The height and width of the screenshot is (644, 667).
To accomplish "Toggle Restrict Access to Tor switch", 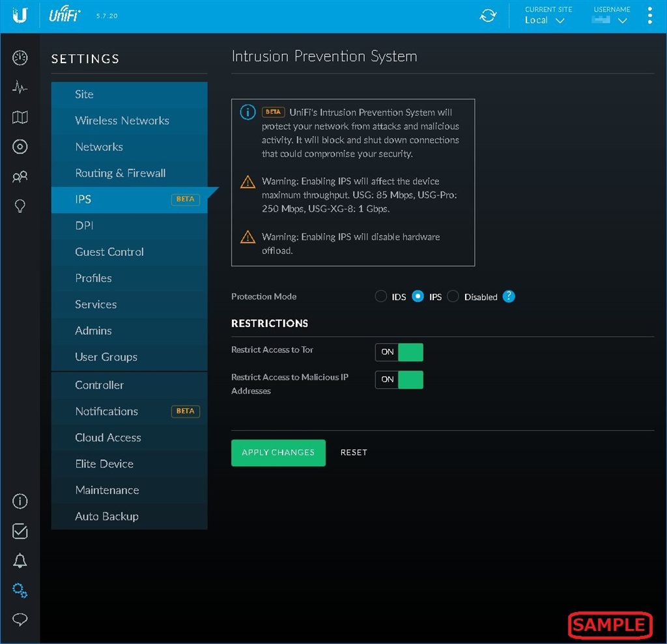I will click(x=399, y=352).
